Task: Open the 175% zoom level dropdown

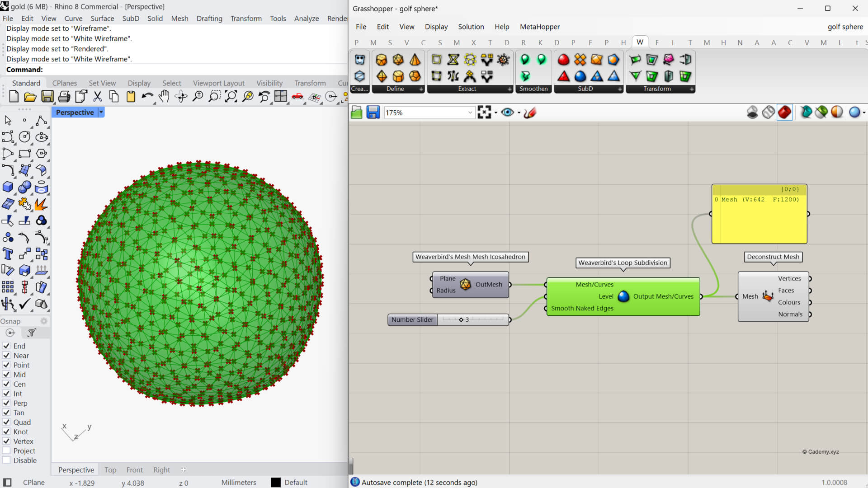Action: point(470,113)
